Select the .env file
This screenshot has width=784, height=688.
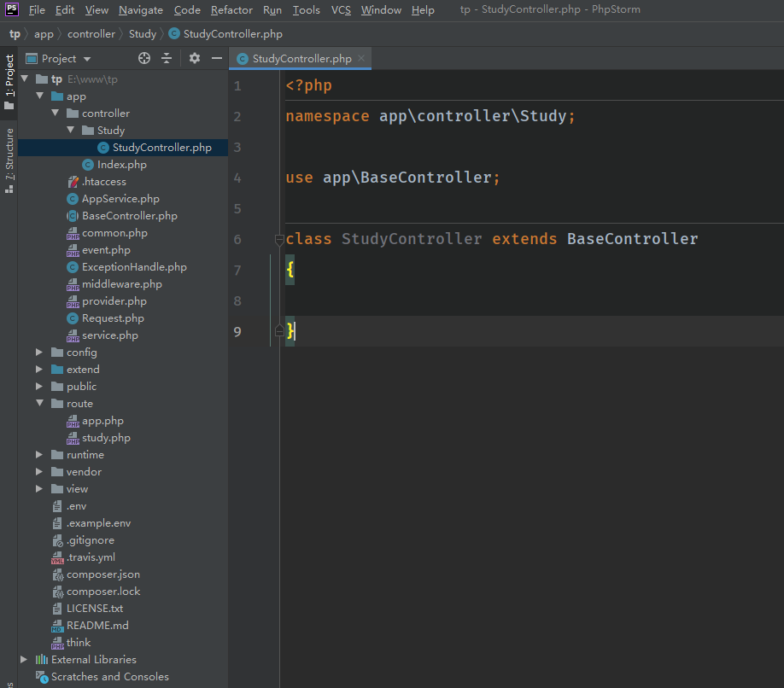pyautogui.click(x=76, y=506)
